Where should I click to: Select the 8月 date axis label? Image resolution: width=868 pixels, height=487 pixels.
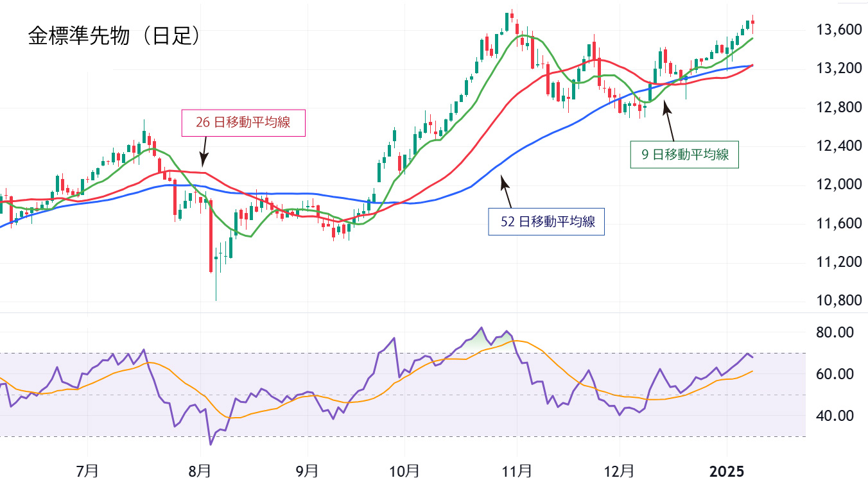coord(200,472)
